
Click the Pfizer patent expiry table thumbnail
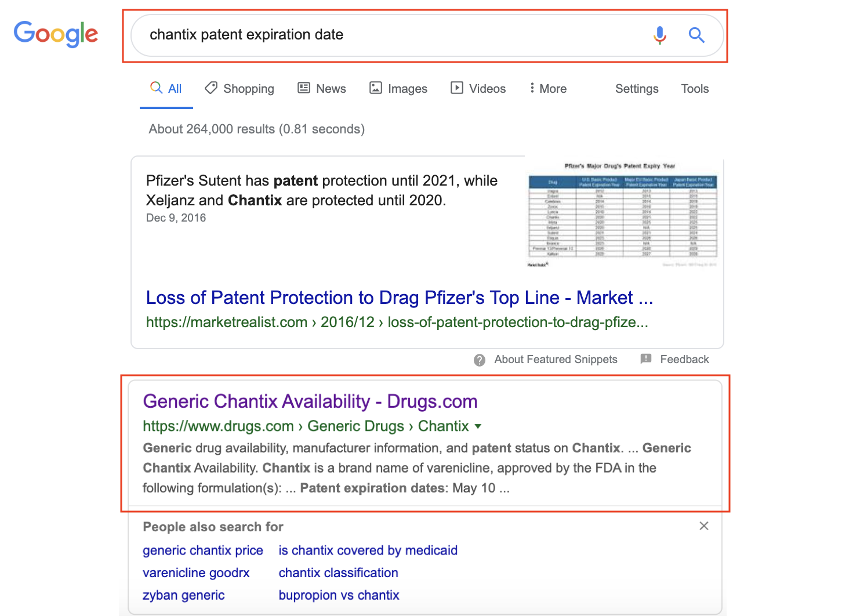pyautogui.click(x=623, y=215)
